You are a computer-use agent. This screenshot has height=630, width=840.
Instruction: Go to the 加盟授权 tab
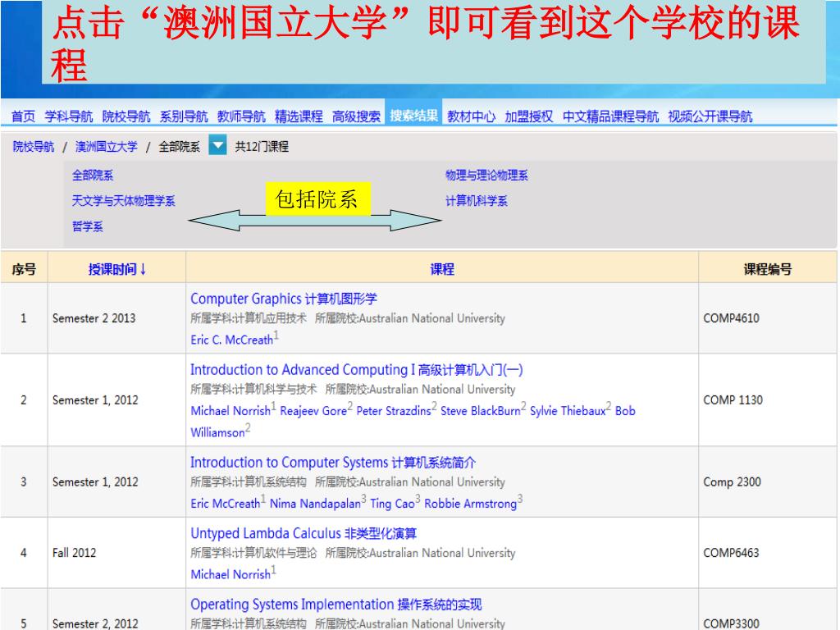click(529, 116)
